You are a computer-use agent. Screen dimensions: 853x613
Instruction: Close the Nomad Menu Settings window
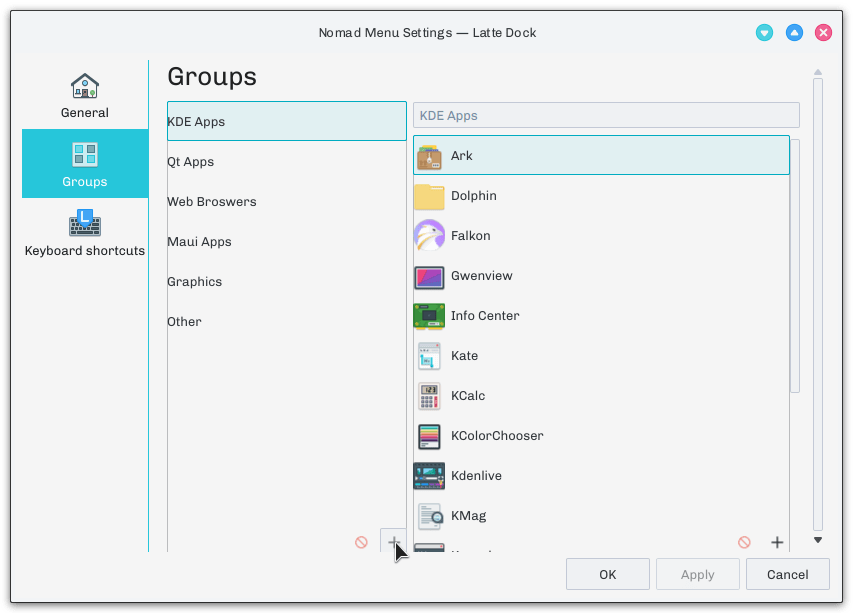(x=823, y=33)
